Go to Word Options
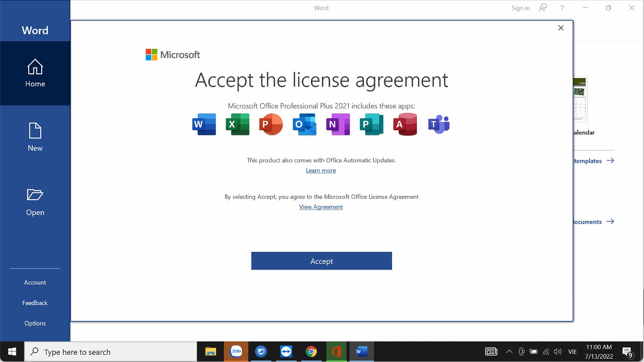Screen dimensions: 644x362 click(34, 323)
